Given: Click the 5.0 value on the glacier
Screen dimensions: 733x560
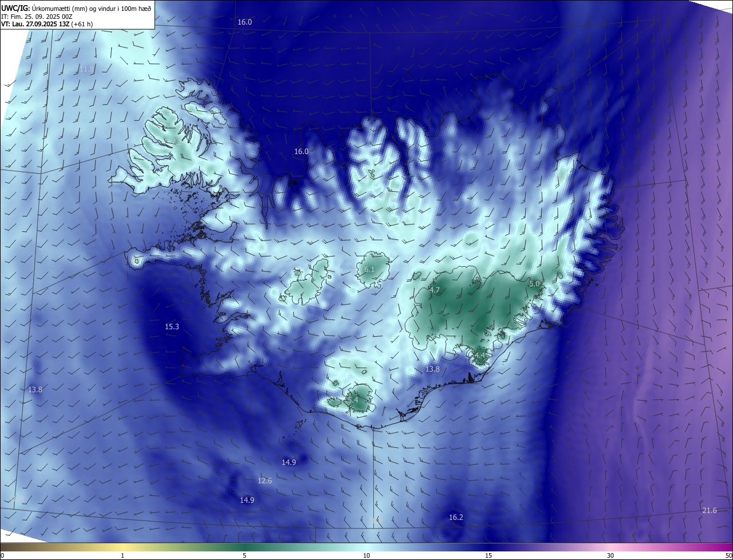Looking at the screenshot, I should [534, 284].
